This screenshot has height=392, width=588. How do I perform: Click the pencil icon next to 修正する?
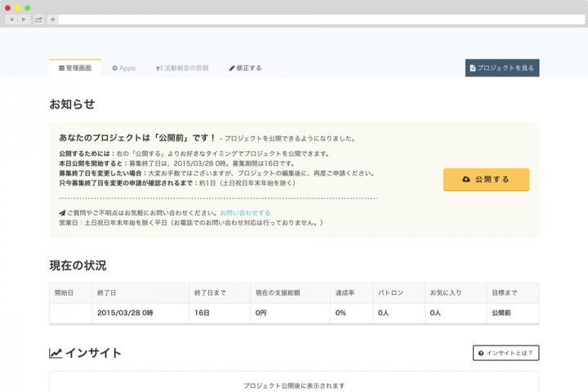pos(232,68)
